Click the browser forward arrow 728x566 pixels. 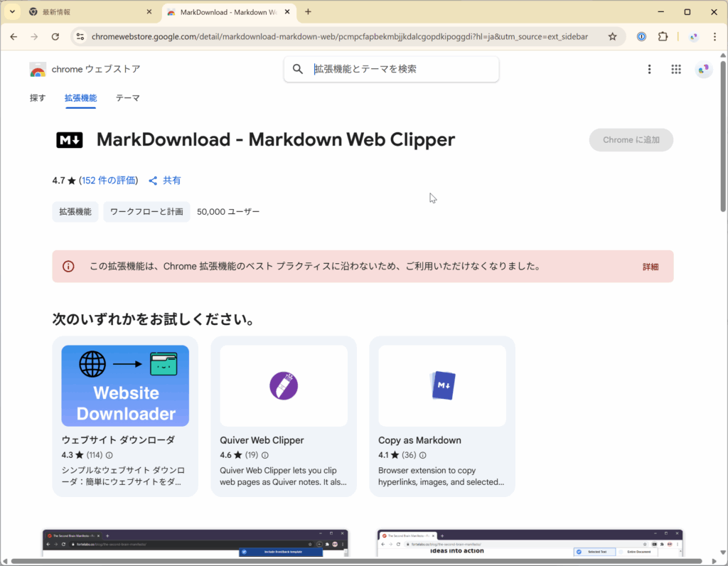pos(34,37)
